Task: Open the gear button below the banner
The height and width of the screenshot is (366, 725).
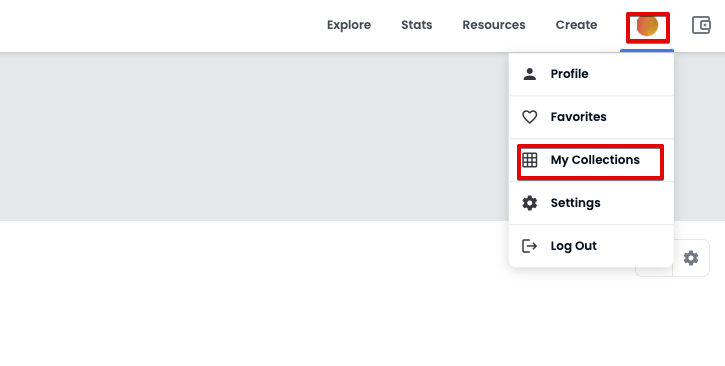Action: [x=691, y=258]
